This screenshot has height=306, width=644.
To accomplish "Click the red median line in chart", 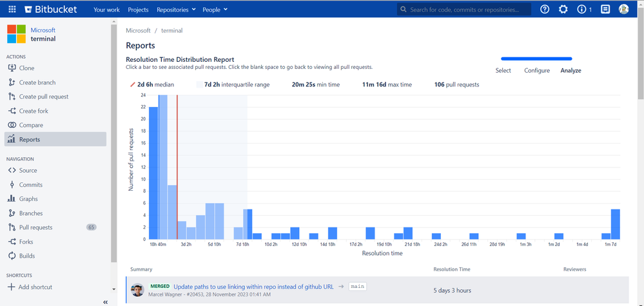I will click(x=177, y=167).
